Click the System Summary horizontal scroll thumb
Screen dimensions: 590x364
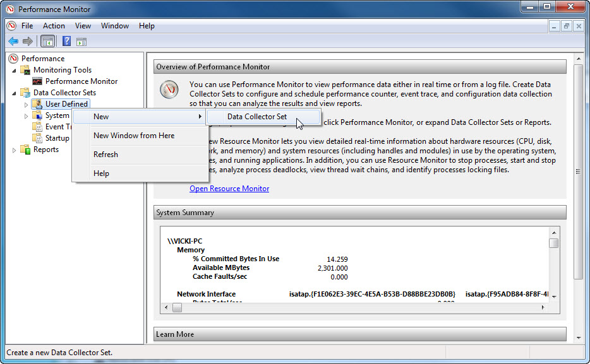(x=178, y=307)
